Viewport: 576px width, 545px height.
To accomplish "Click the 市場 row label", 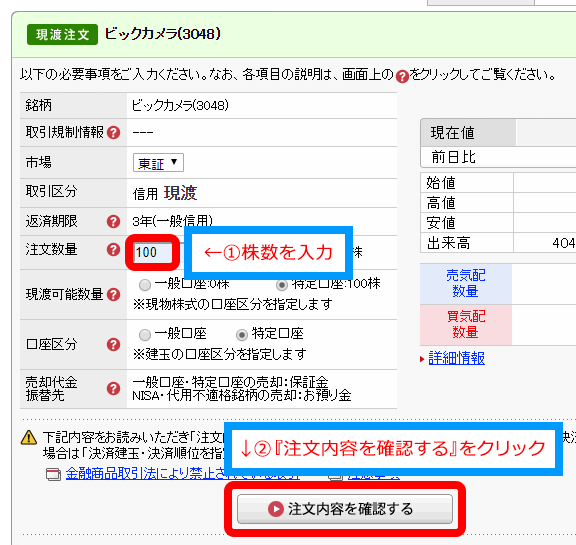I will coord(39,162).
